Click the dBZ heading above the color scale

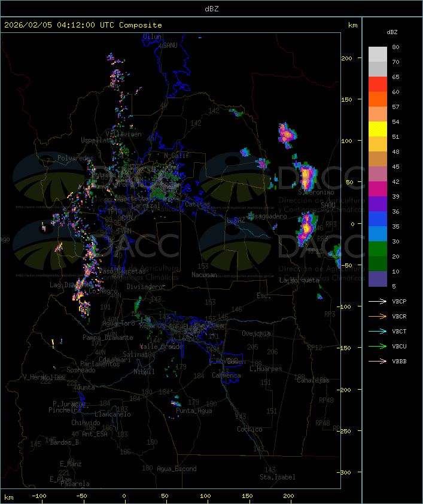coord(392,32)
